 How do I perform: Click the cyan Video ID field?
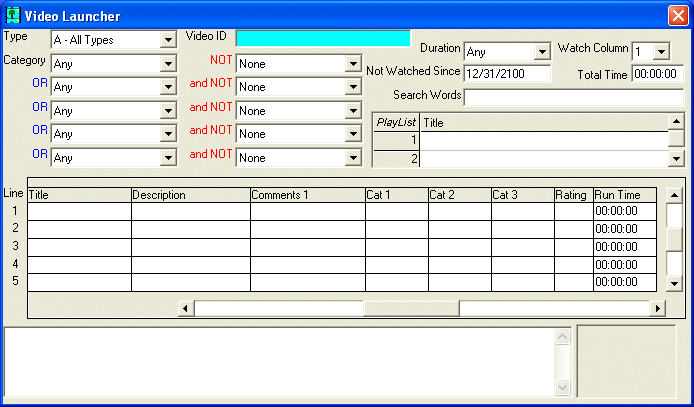(323, 38)
